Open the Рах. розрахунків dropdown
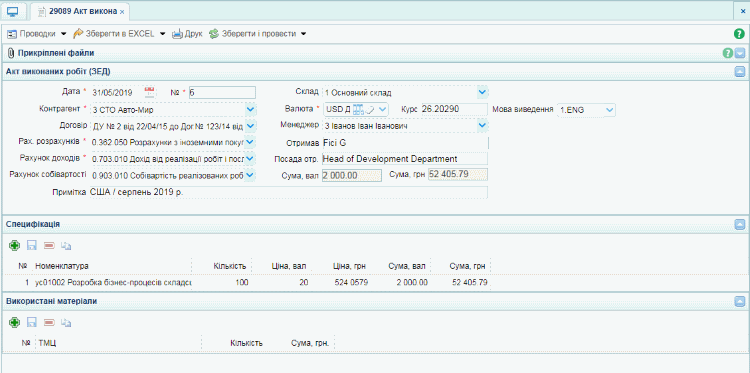This screenshot has height=373, width=750. [251, 142]
